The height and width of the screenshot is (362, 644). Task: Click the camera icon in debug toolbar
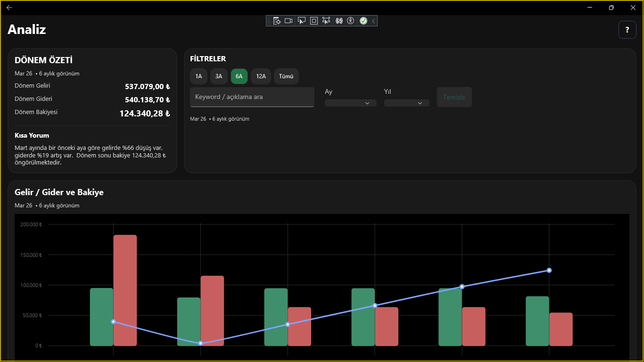[x=289, y=21]
